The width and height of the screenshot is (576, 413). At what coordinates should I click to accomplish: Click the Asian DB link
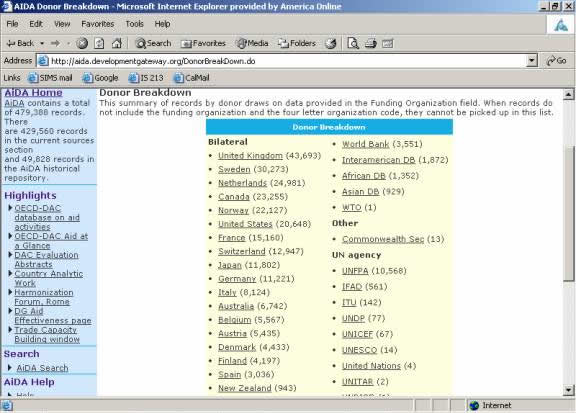click(360, 191)
